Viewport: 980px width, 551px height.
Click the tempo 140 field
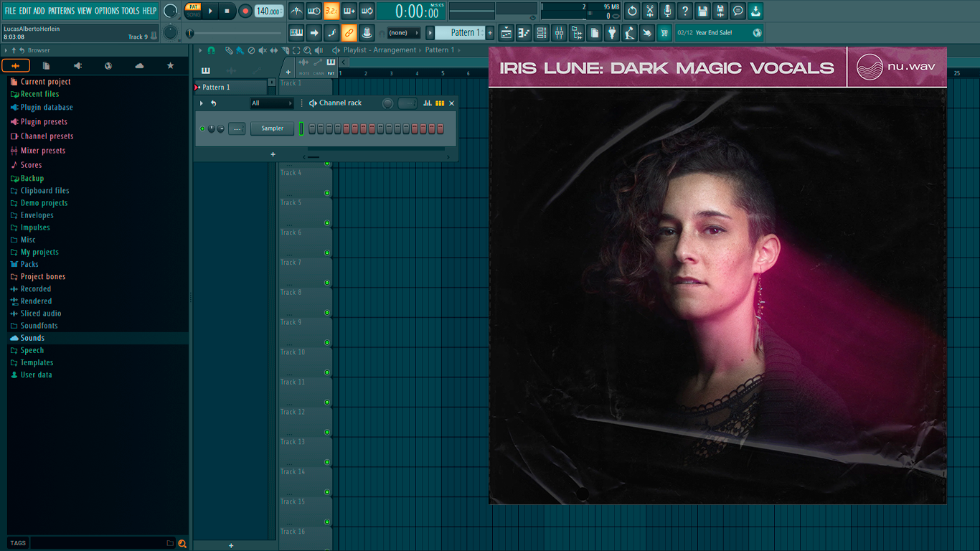[x=269, y=11]
